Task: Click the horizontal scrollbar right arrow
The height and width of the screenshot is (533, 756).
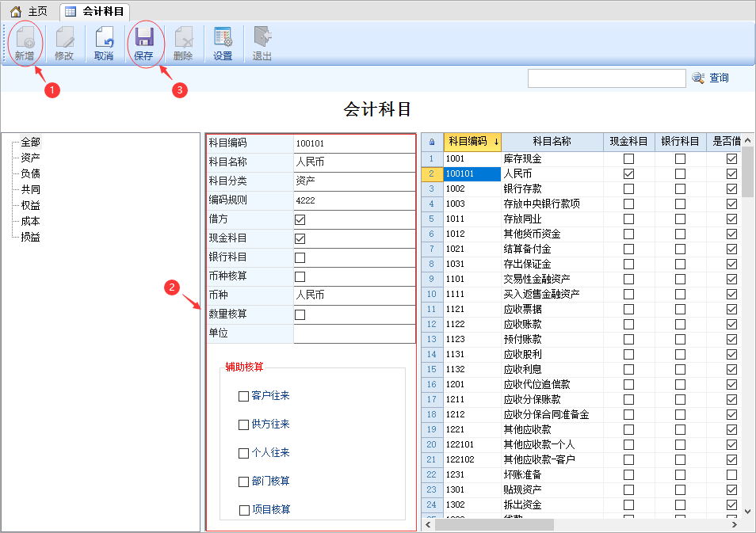Action: [x=735, y=524]
